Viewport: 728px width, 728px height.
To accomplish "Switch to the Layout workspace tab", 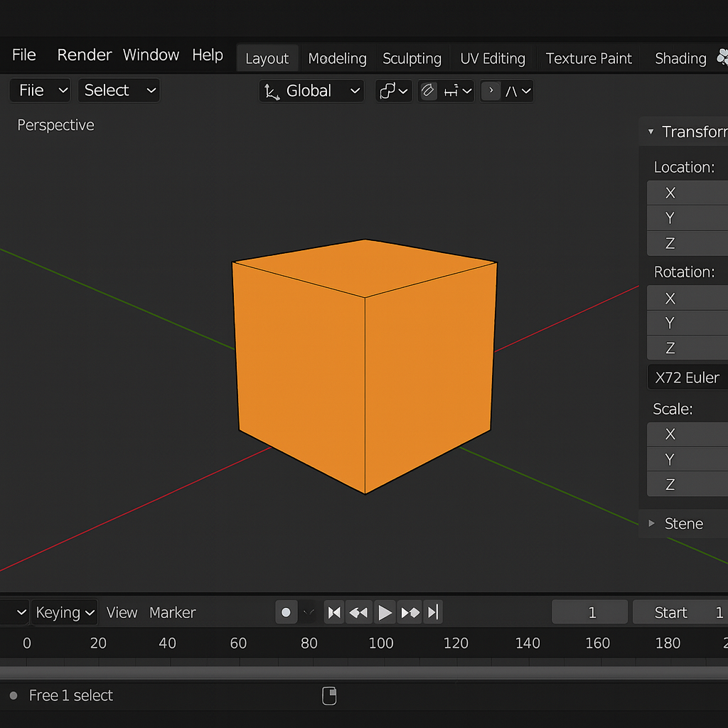I will [267, 58].
